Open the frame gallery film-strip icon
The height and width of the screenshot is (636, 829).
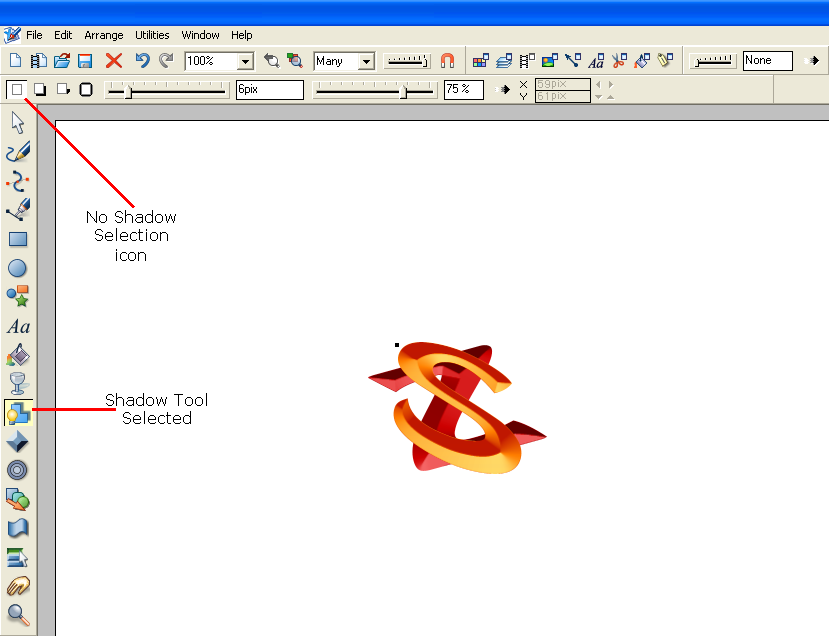[527, 61]
